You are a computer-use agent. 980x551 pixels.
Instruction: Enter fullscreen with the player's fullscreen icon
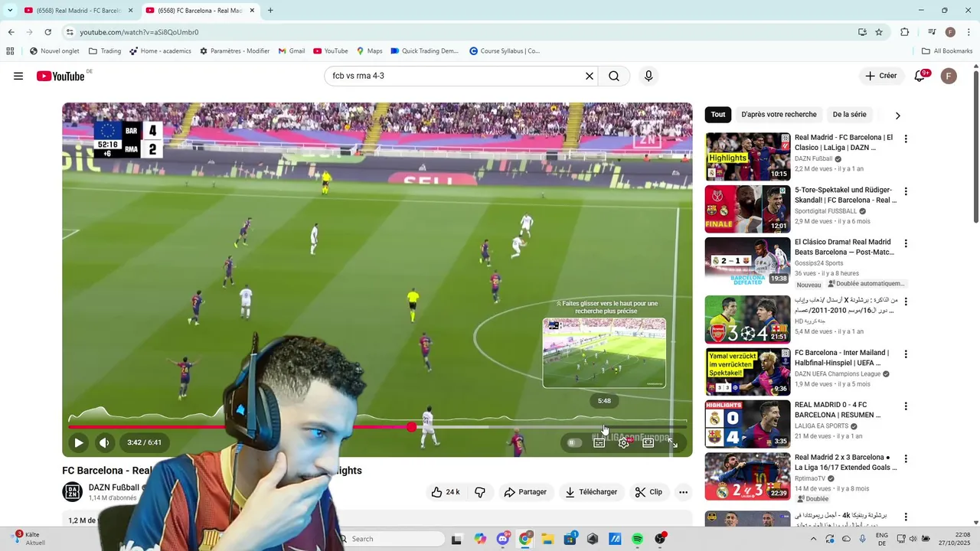672,442
